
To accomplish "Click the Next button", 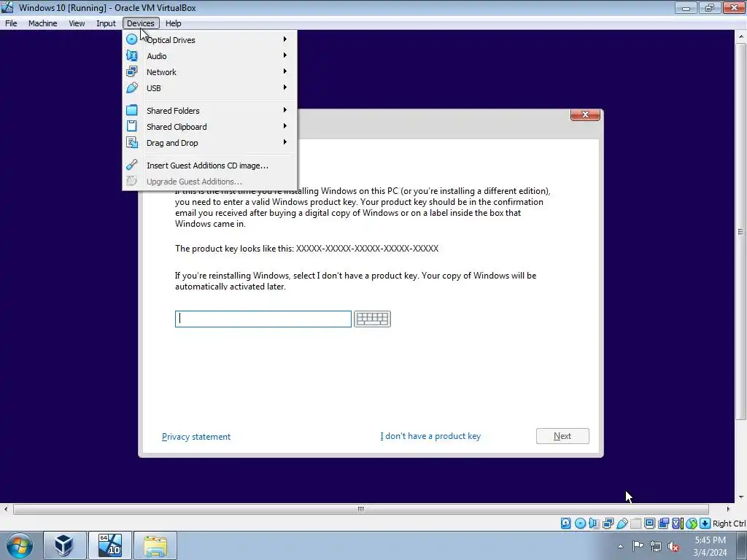I will coord(562,436).
